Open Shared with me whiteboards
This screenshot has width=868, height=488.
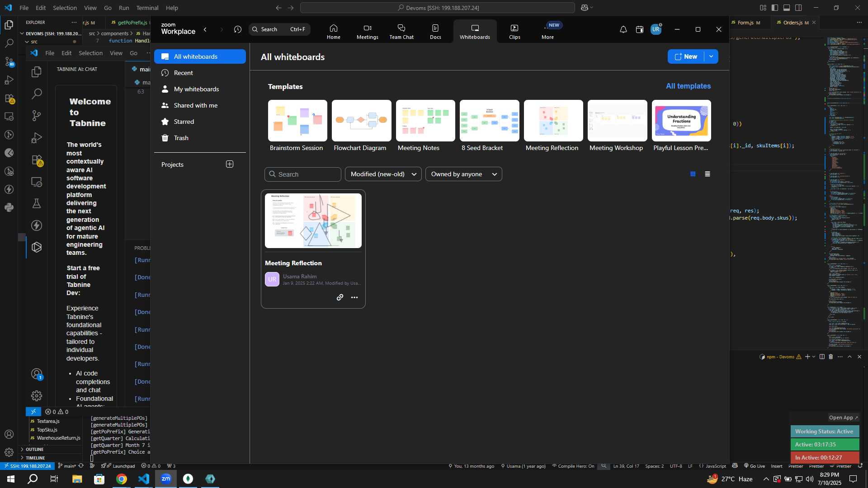(x=200, y=105)
